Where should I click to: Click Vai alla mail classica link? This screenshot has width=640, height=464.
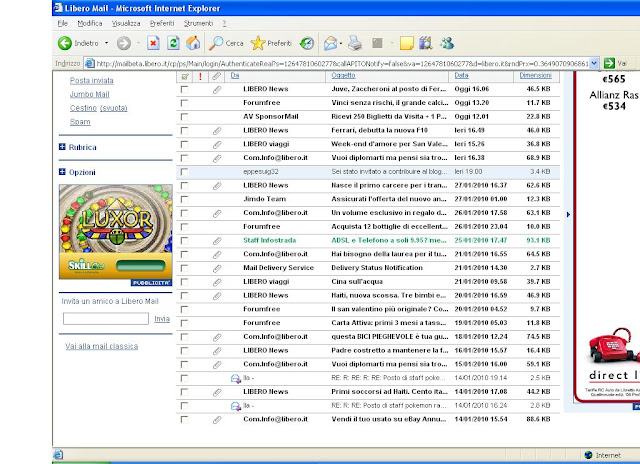point(102,346)
